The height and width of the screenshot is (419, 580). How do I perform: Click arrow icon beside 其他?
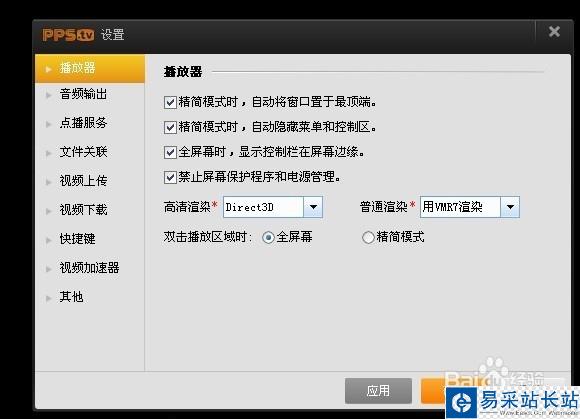coord(48,298)
